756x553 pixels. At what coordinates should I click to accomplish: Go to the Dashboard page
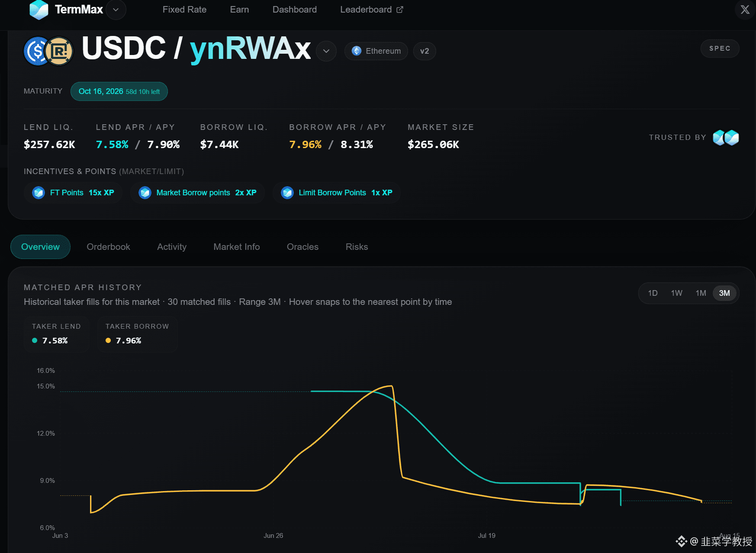click(295, 10)
